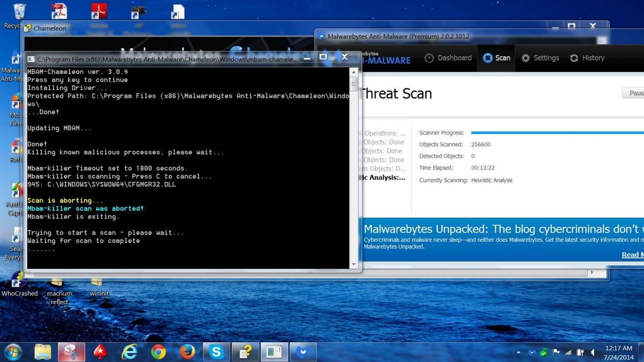Click the History refresh icon in Malwarebytes
644x362 pixels.
pos(574,58)
